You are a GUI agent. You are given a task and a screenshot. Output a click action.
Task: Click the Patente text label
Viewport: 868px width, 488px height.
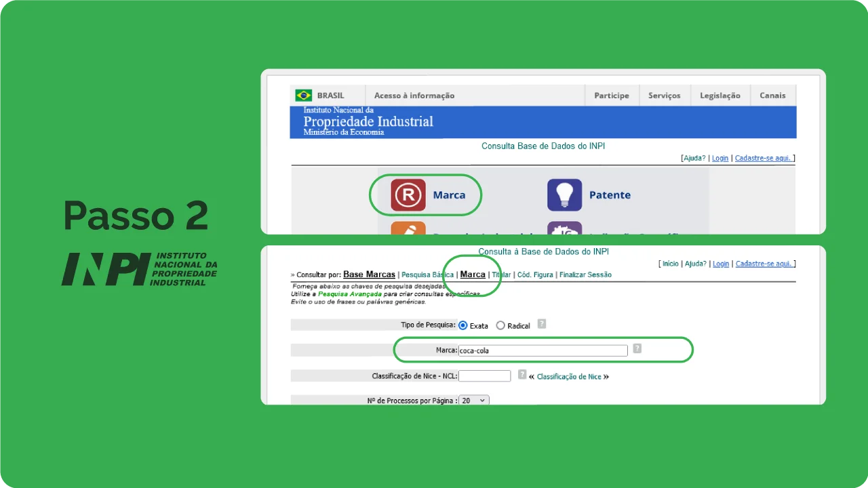click(610, 195)
